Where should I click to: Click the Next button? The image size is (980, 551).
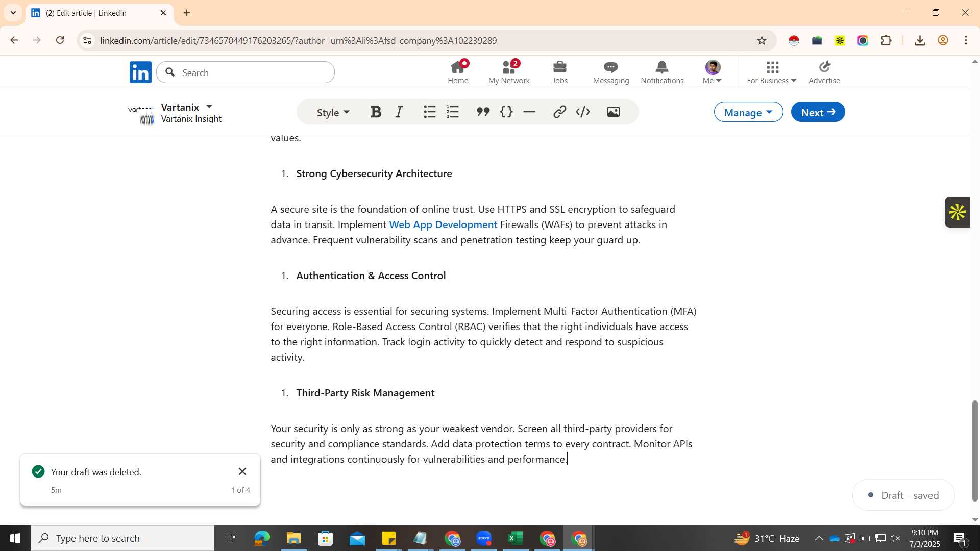pos(818,112)
